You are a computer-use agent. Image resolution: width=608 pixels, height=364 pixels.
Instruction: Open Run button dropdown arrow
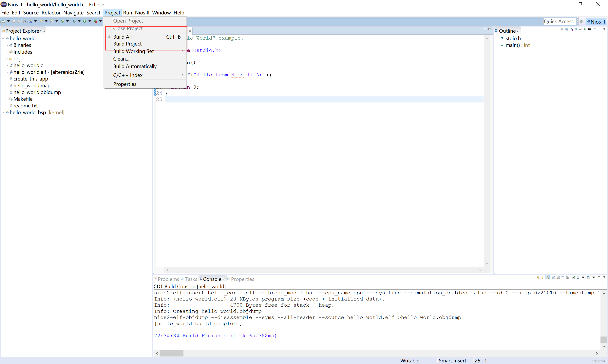90,21
